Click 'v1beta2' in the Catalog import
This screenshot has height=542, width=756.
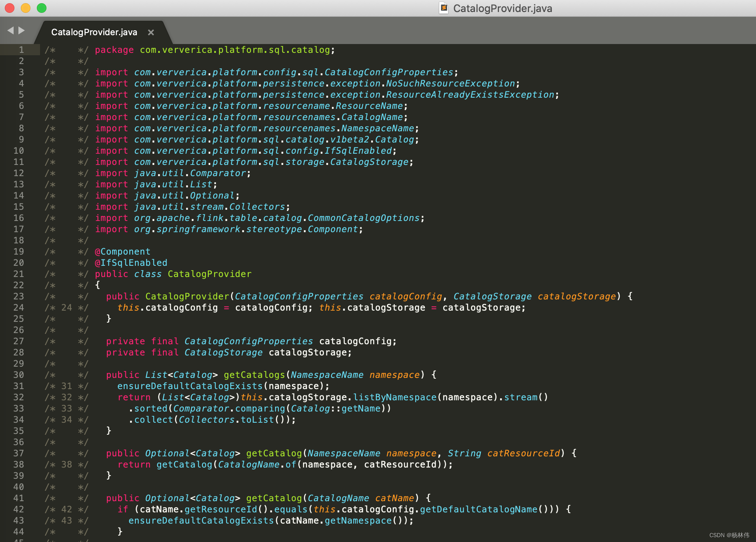350,140
